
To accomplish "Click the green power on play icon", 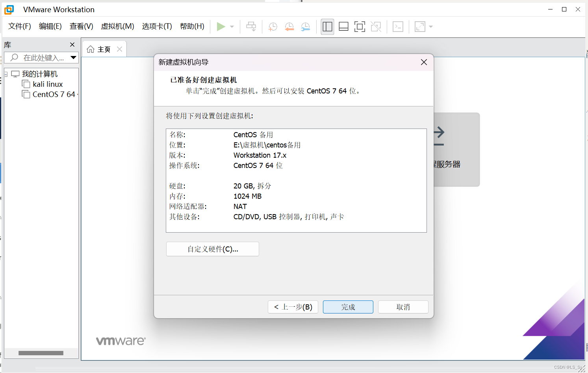I will coord(221,26).
